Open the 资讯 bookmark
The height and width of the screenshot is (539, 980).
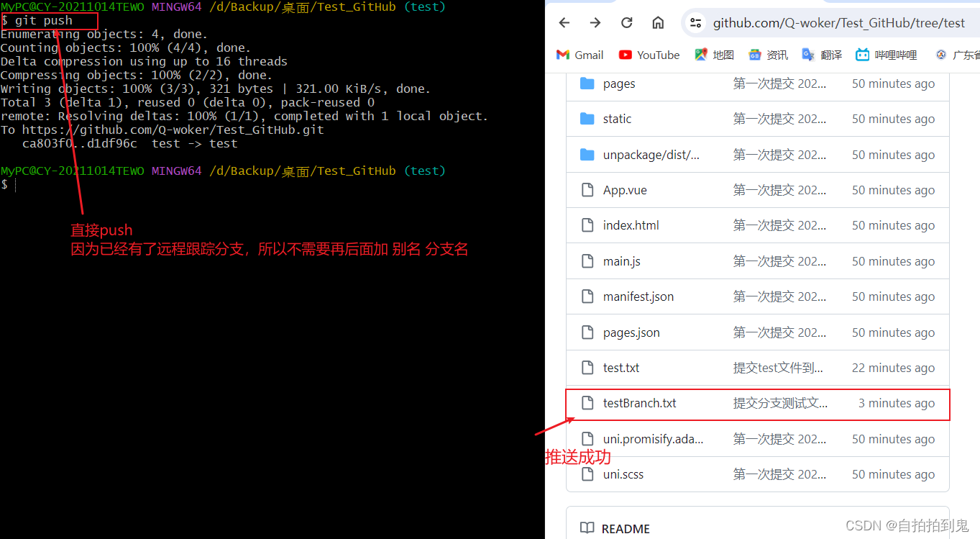tap(768, 55)
